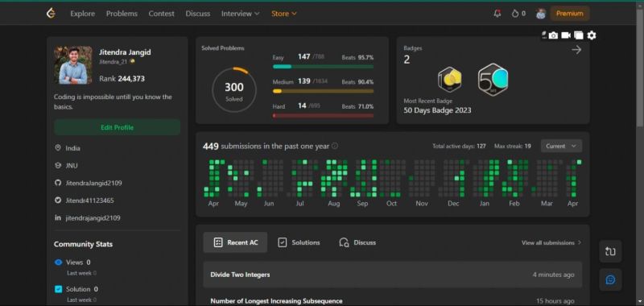Viewport: 644px width, 306px height.
Task: Click the Edit Profile button
Action: [117, 127]
